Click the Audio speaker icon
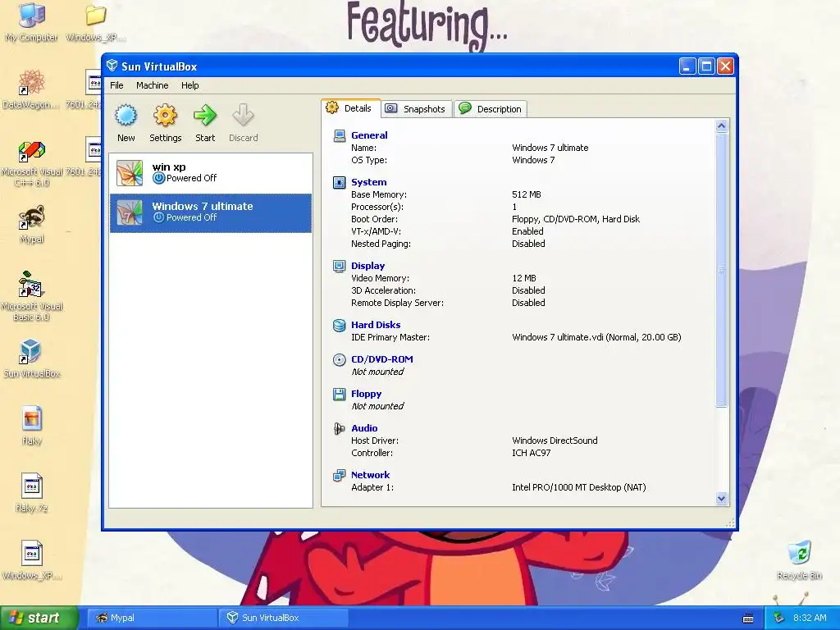This screenshot has width=840, height=630. (x=339, y=428)
